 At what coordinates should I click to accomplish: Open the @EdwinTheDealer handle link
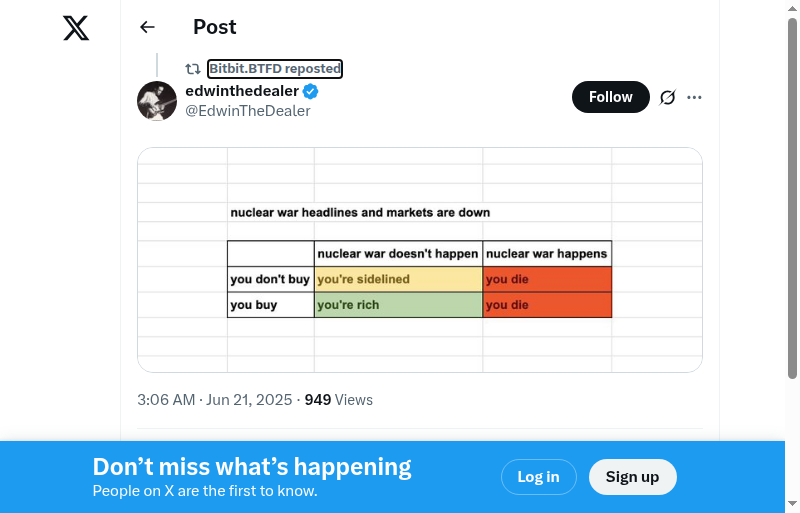tap(248, 111)
